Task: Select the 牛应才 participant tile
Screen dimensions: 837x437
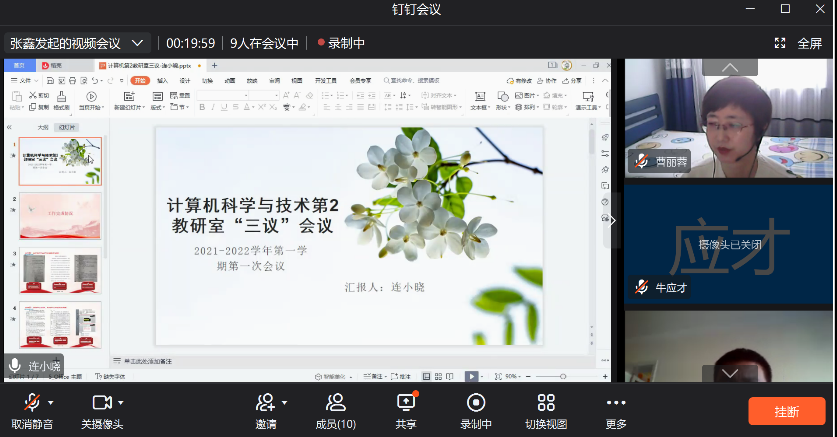Action: tap(729, 243)
